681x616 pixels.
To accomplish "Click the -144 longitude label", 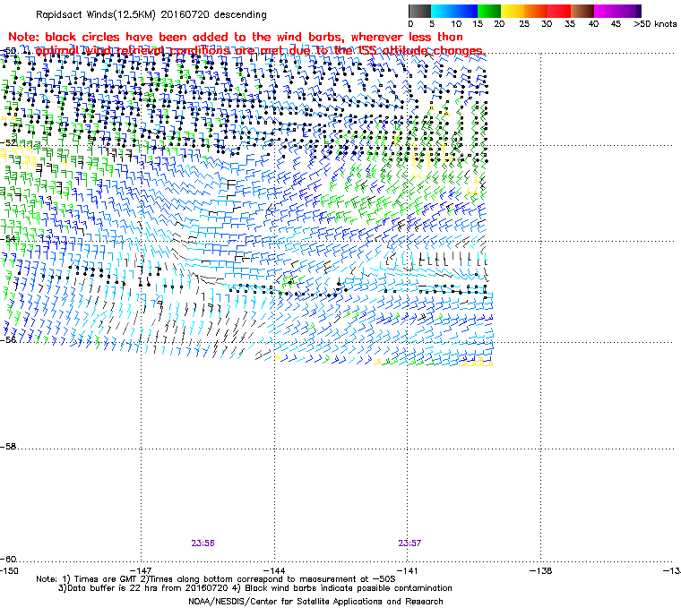I will tap(274, 571).
